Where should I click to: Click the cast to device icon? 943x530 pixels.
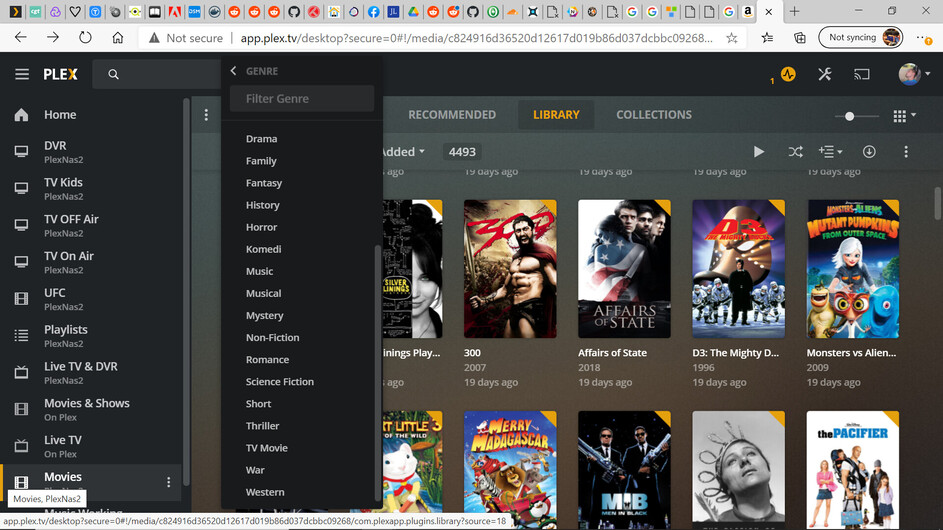point(862,74)
